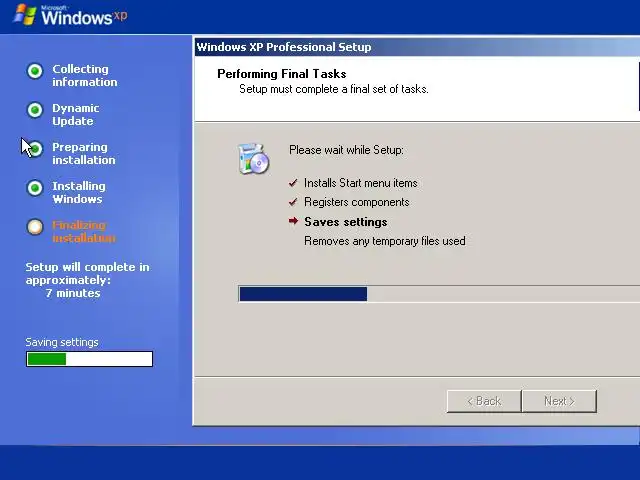This screenshot has width=640, height=480.
Task: Click the orange Finalizing installation label
Action: coord(84,231)
